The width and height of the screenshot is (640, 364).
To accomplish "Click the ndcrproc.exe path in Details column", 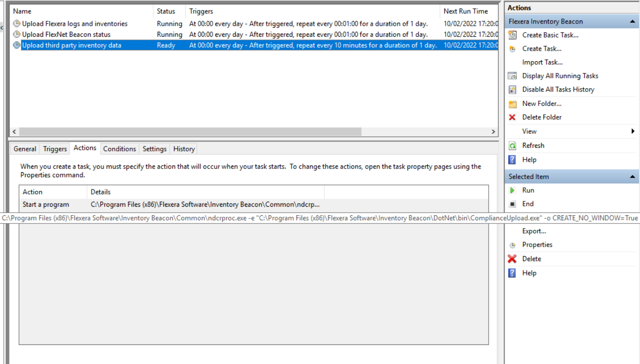I will pyautogui.click(x=205, y=204).
